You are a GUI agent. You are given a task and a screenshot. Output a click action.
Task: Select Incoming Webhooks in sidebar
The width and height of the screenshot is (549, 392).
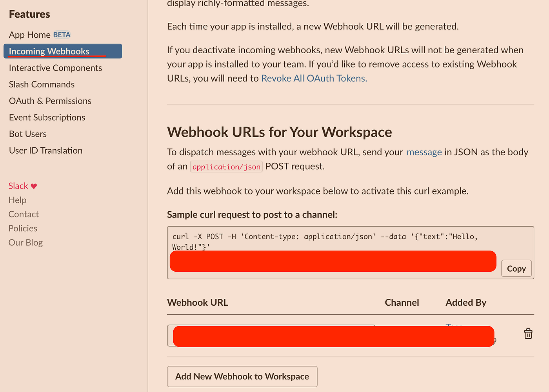(63, 51)
